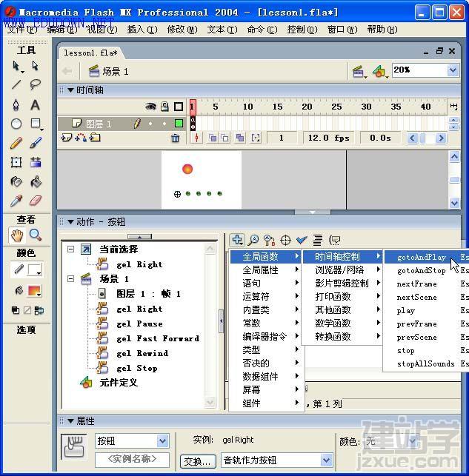The width and height of the screenshot is (469, 476).
Task: Select the Zoom magnifier tool
Action: point(36,235)
